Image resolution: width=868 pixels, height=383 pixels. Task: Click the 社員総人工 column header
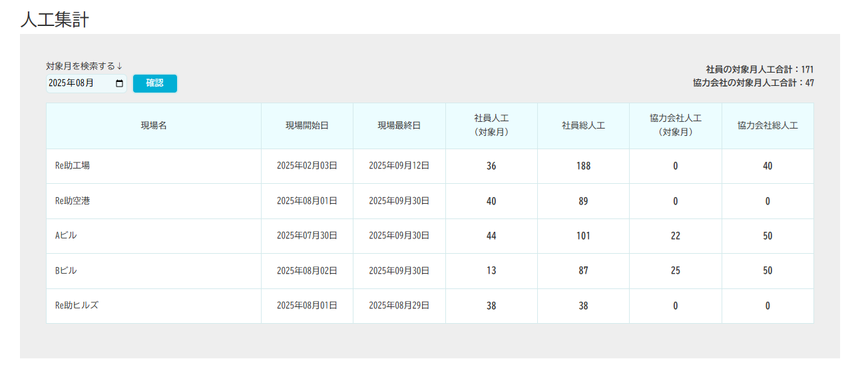tap(583, 126)
